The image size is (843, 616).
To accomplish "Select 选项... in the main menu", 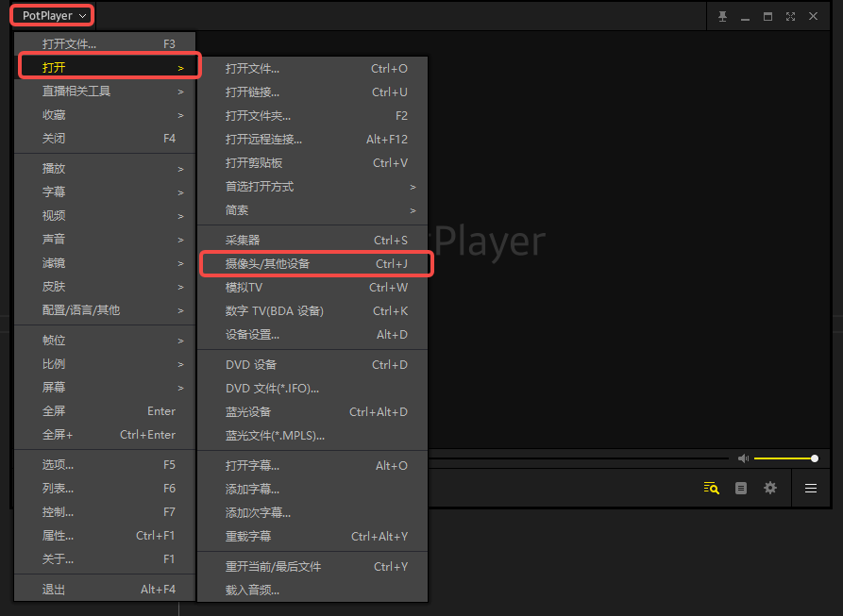I will [x=104, y=465].
